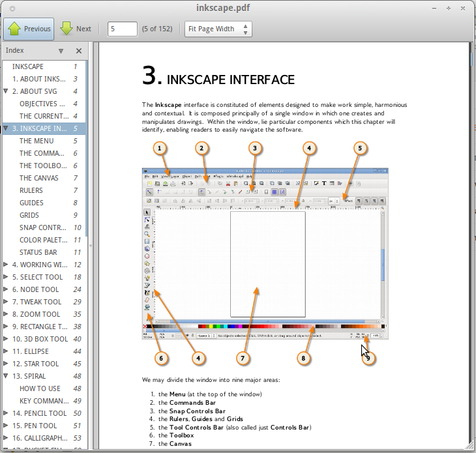Viewport: 476px width, 453px height.
Task: Maximize the inkscape.pdf window
Action: [449, 8]
